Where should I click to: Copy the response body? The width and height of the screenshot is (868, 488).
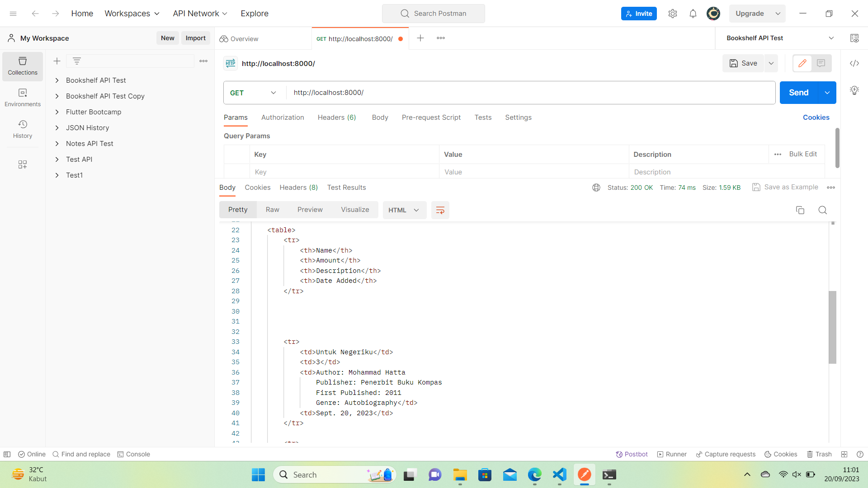[800, 210]
